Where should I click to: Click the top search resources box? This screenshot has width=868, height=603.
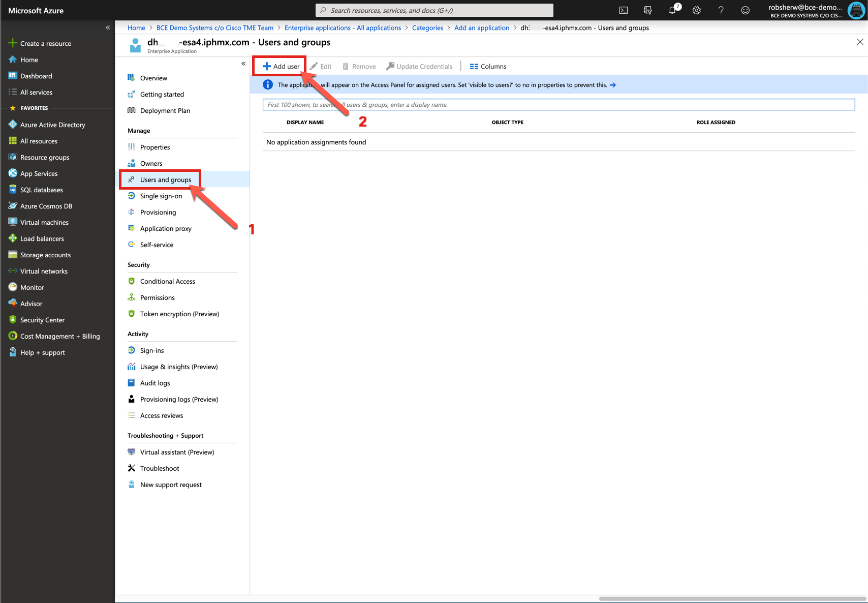coord(435,10)
